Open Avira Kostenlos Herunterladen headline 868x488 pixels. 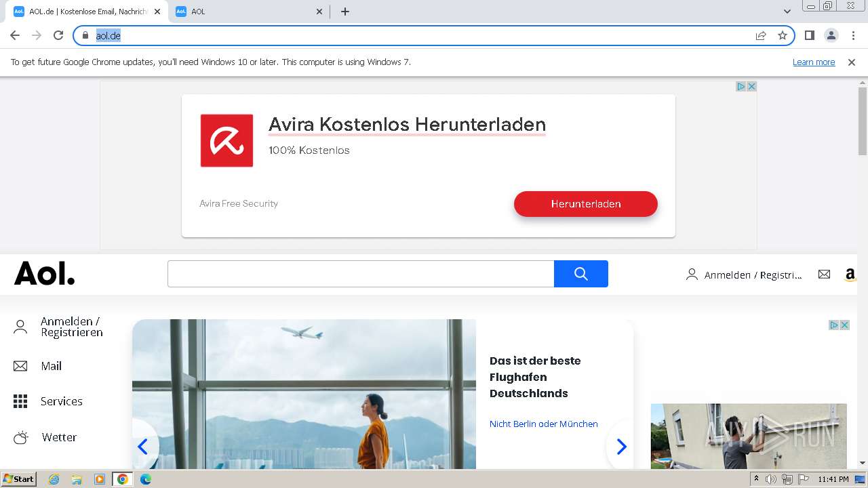coord(407,125)
